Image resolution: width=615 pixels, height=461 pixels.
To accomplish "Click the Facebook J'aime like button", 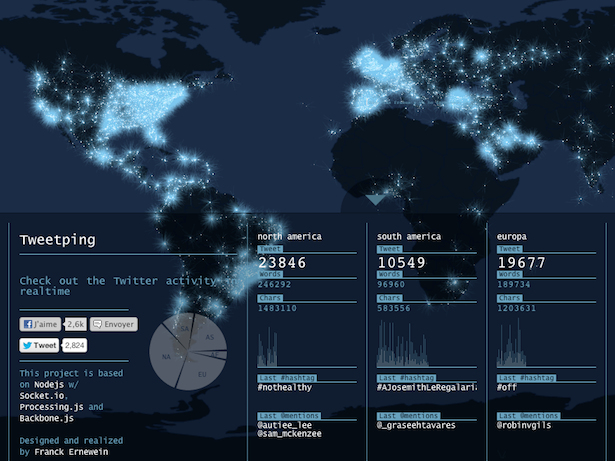I will [41, 325].
